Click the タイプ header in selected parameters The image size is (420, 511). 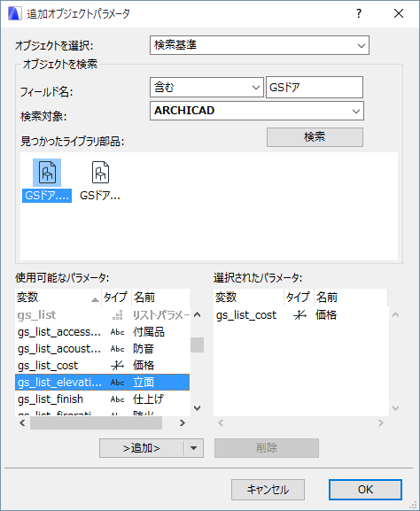(x=299, y=298)
